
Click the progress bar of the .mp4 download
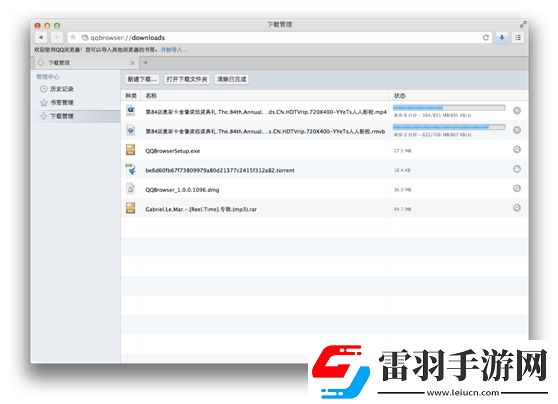pyautogui.click(x=449, y=107)
